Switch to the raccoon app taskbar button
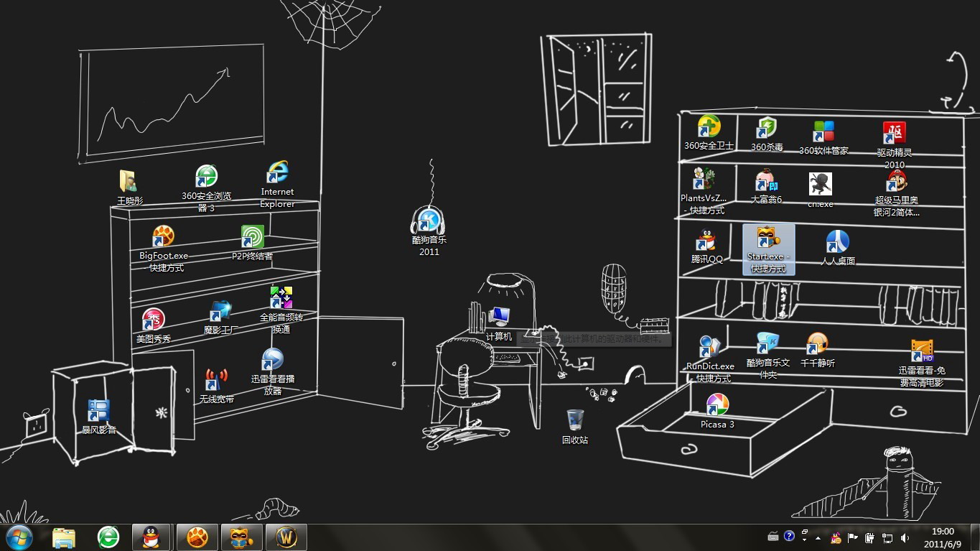This screenshot has height=551, width=980. coord(241,537)
